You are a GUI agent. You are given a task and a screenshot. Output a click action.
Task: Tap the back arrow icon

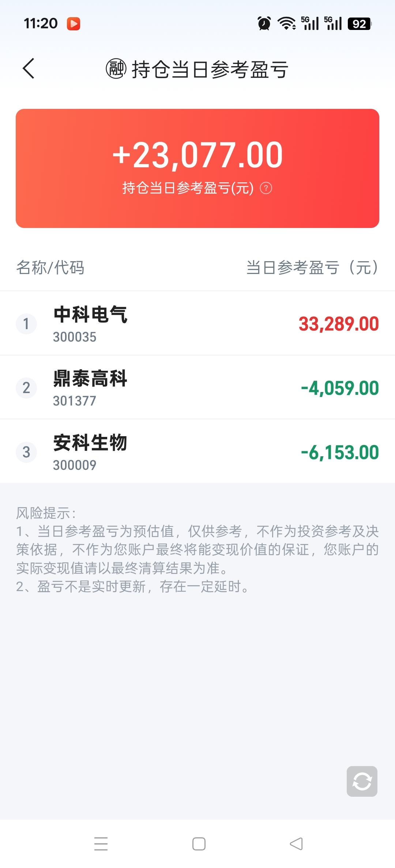pyautogui.click(x=29, y=68)
